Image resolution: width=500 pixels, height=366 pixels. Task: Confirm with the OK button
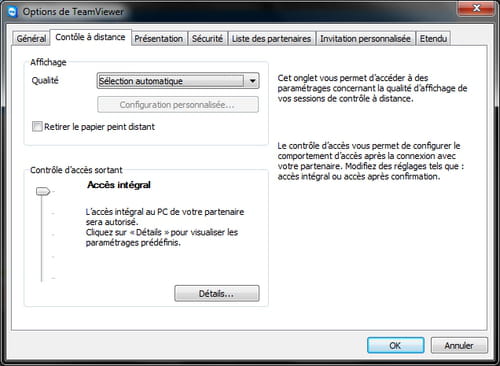[396, 346]
